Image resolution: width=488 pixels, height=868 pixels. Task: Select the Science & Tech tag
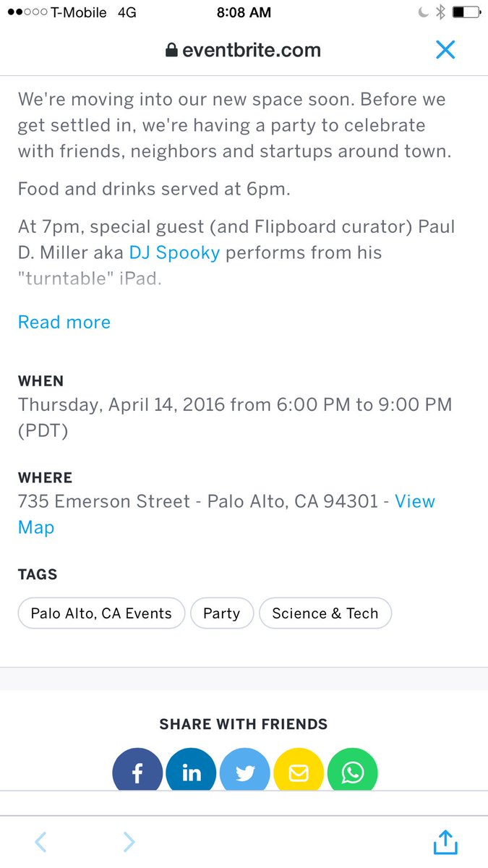(325, 613)
